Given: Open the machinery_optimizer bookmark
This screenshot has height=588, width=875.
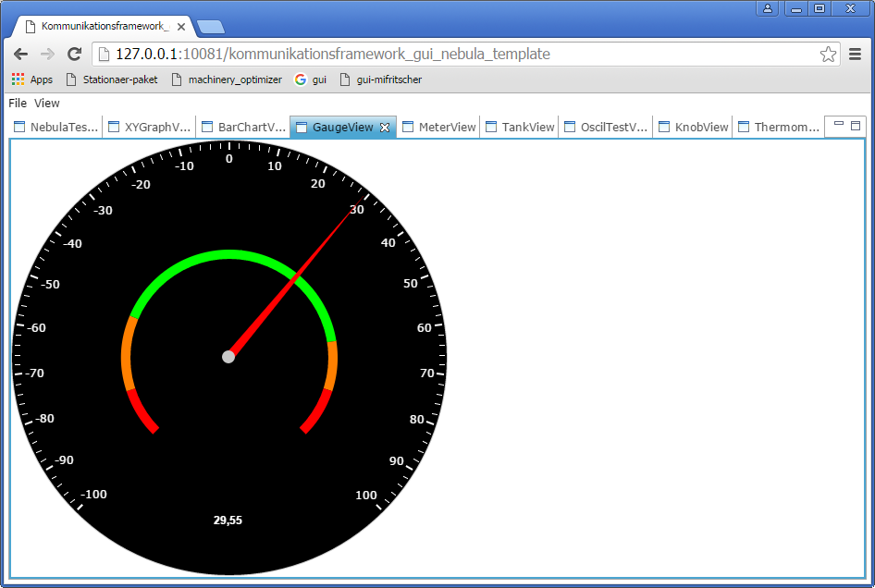Looking at the screenshot, I should click(x=227, y=80).
